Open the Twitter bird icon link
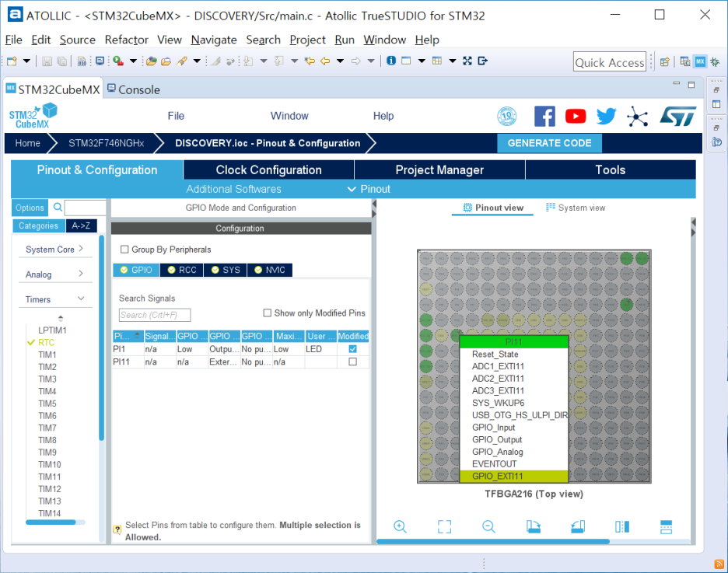This screenshot has width=728, height=573. 607,116
